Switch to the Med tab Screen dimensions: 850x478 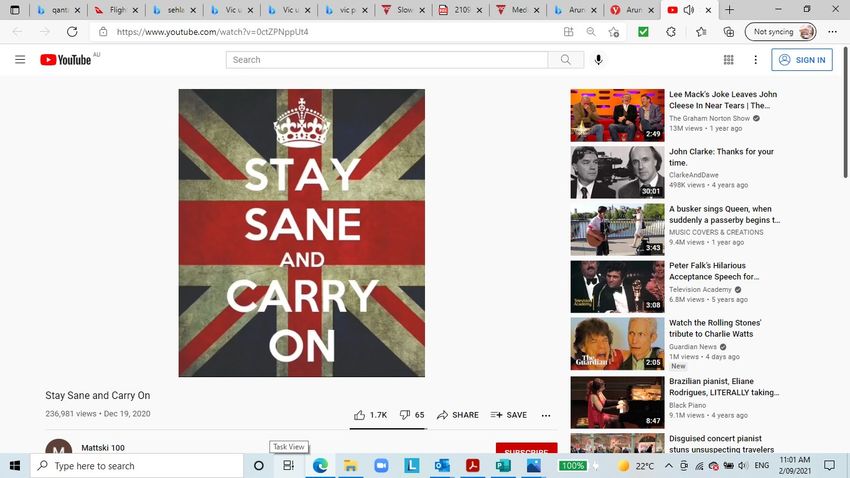(518, 10)
